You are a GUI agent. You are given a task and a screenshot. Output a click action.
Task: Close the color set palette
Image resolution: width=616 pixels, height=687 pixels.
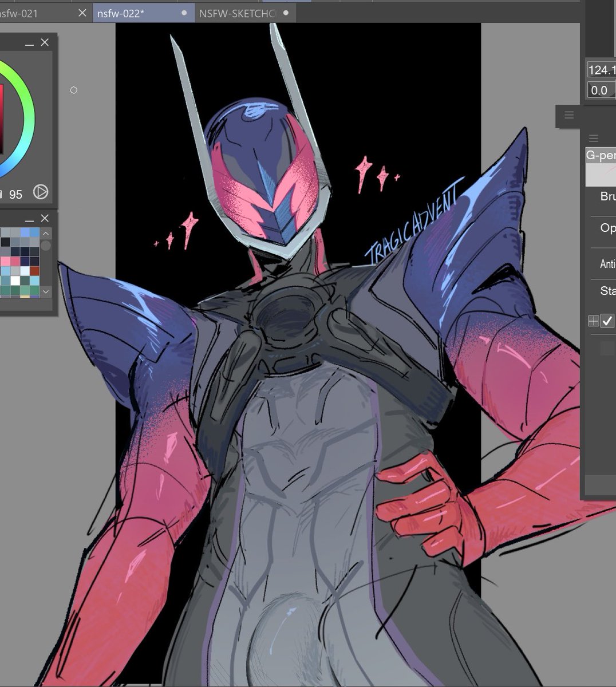[45, 218]
